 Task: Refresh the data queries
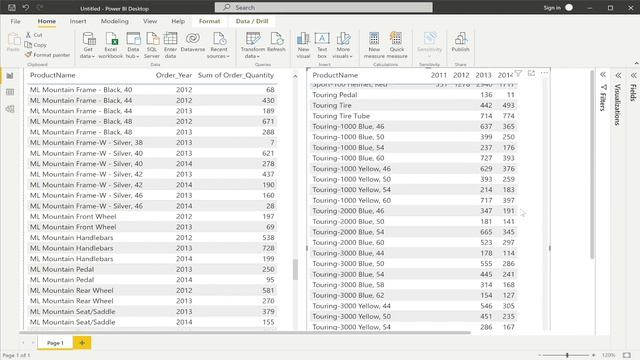click(276, 42)
